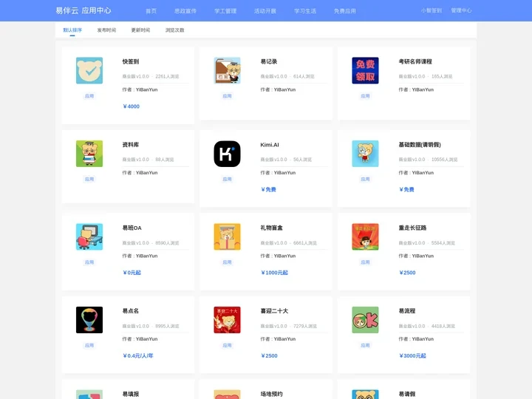Click the ¥免费 price under Kimi.AI

click(x=268, y=189)
